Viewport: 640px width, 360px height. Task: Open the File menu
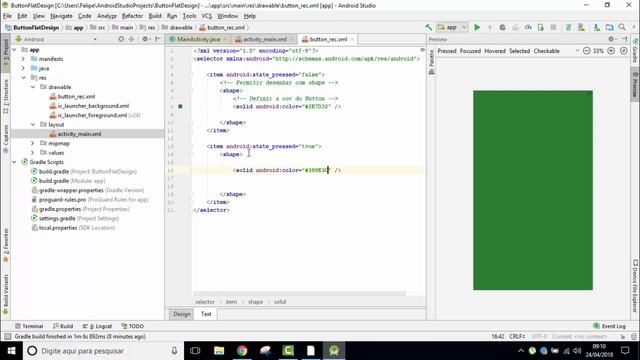coord(7,16)
